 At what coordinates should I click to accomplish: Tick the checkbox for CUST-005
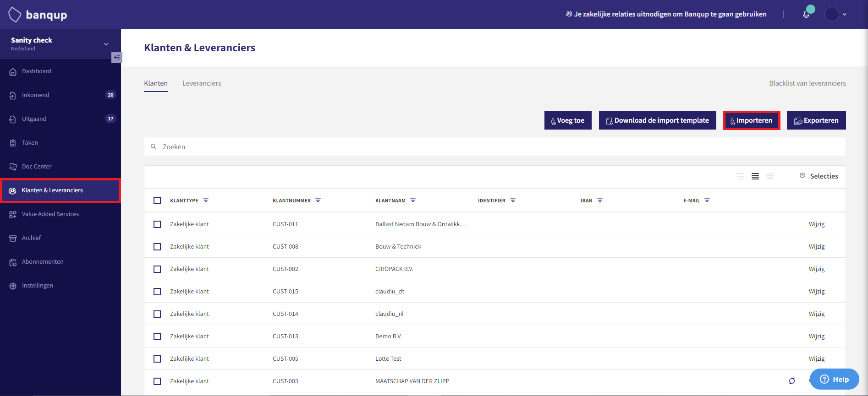[x=157, y=359]
